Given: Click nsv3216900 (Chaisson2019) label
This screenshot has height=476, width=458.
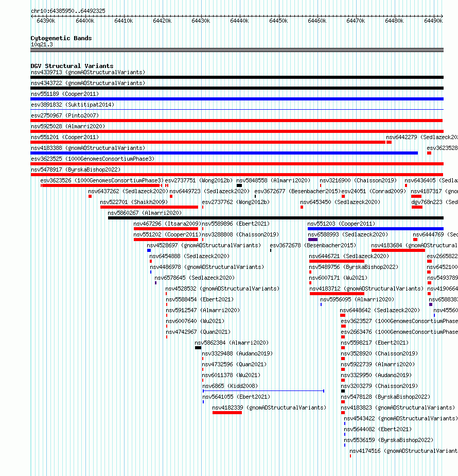Looking at the screenshot, I should 358,181.
